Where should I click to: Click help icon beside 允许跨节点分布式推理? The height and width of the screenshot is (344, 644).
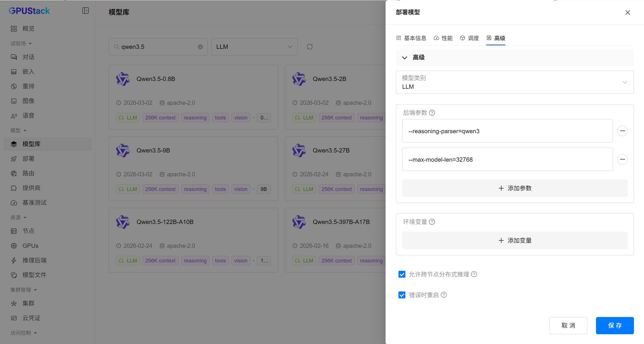click(x=474, y=274)
